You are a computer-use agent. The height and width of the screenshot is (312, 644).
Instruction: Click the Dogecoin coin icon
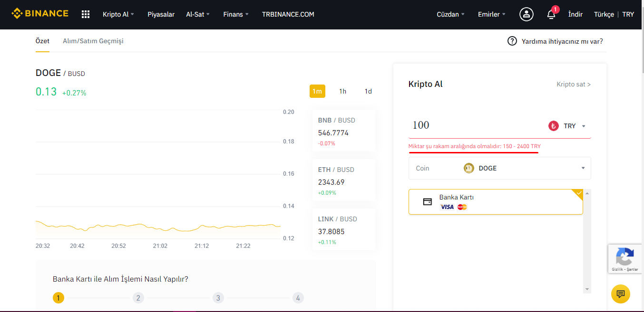click(x=469, y=168)
